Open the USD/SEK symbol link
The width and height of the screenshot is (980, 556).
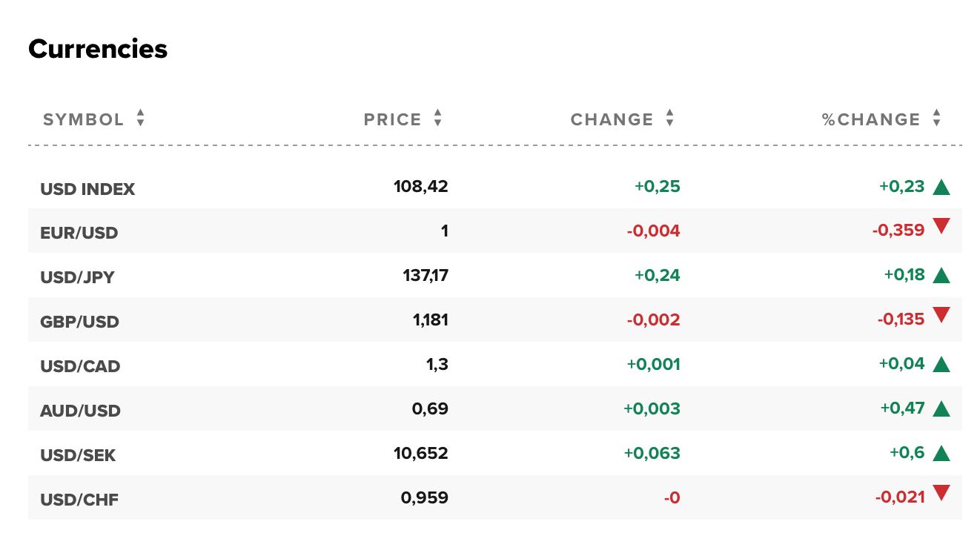pos(79,455)
